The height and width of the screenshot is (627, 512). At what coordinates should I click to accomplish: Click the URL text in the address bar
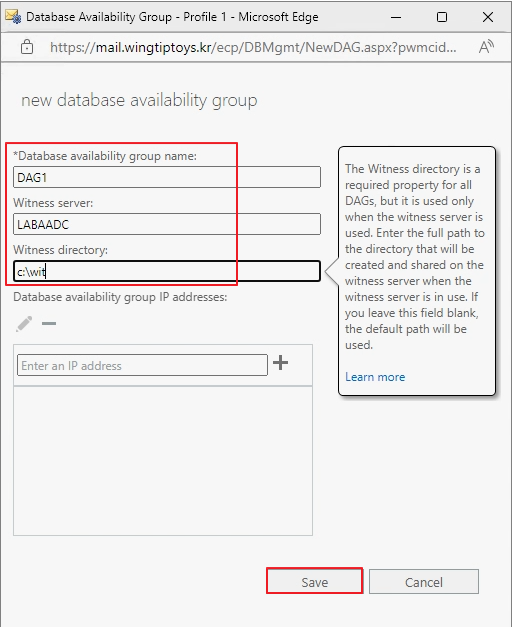253,47
